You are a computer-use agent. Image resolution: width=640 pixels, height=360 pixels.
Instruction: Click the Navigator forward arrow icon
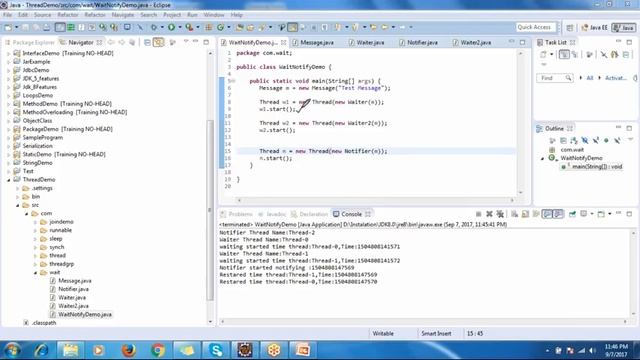tap(122, 42)
